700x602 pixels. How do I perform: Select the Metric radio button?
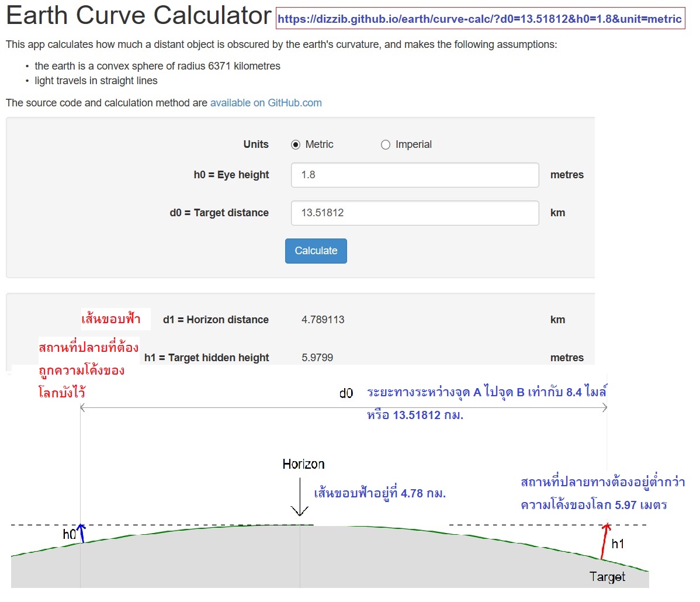point(297,144)
